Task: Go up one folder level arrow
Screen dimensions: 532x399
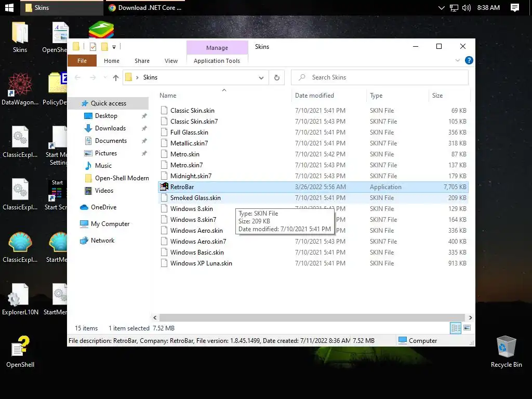Action: 116,78
